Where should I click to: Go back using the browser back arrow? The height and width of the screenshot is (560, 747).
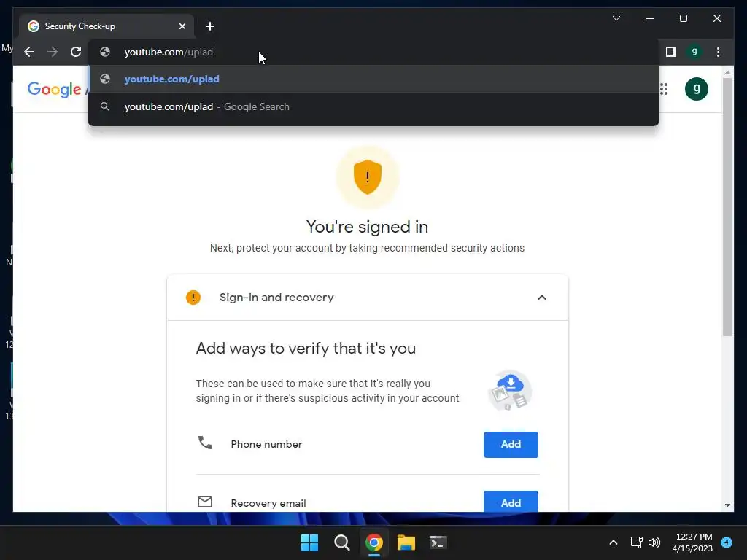(x=29, y=52)
